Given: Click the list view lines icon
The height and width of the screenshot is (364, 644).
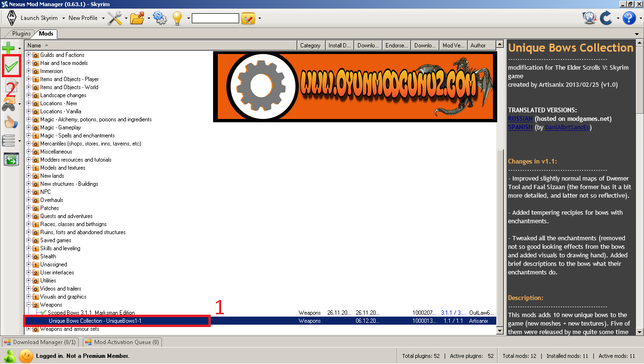Looking at the screenshot, I should click(x=9, y=141).
